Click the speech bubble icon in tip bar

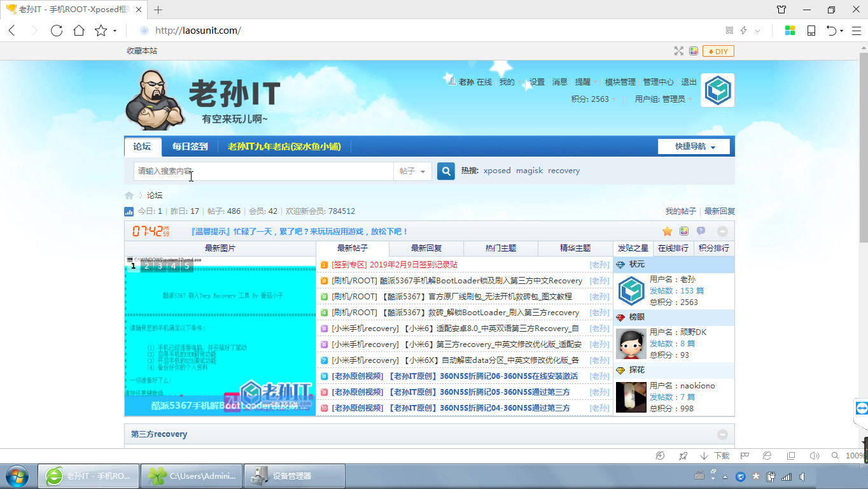point(701,231)
